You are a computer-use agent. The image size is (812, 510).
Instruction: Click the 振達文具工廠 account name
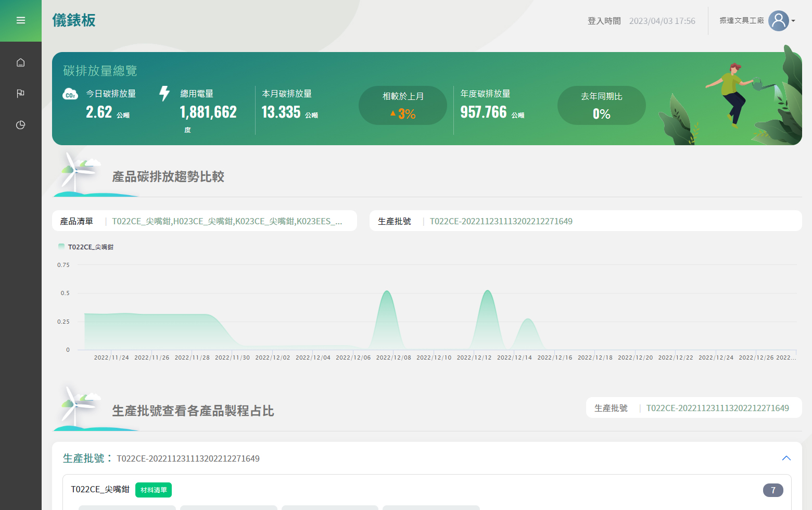(x=742, y=20)
